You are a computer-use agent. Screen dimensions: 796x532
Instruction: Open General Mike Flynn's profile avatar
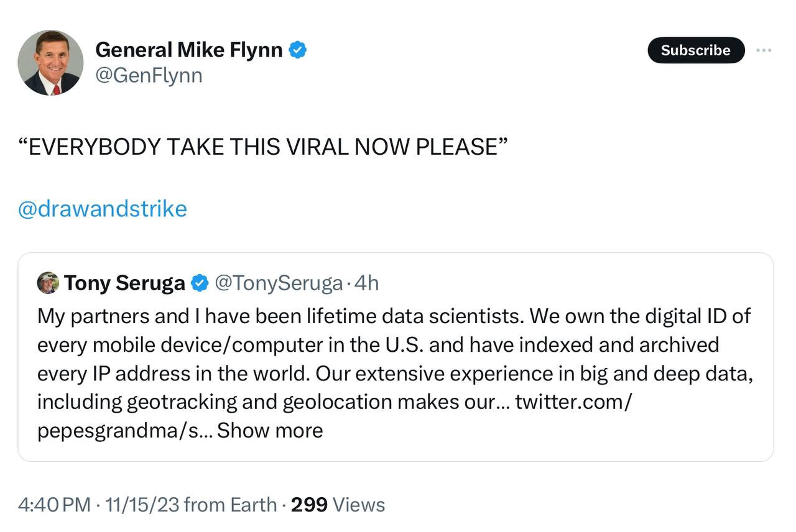(x=50, y=62)
